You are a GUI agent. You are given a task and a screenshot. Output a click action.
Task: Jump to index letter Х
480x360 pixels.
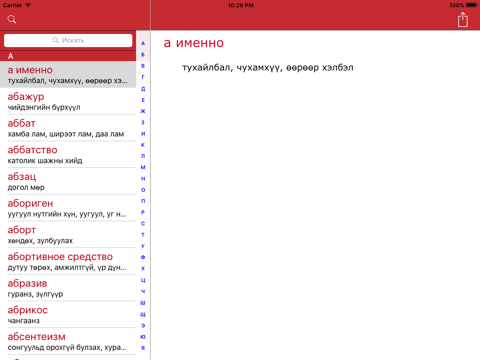click(x=143, y=269)
